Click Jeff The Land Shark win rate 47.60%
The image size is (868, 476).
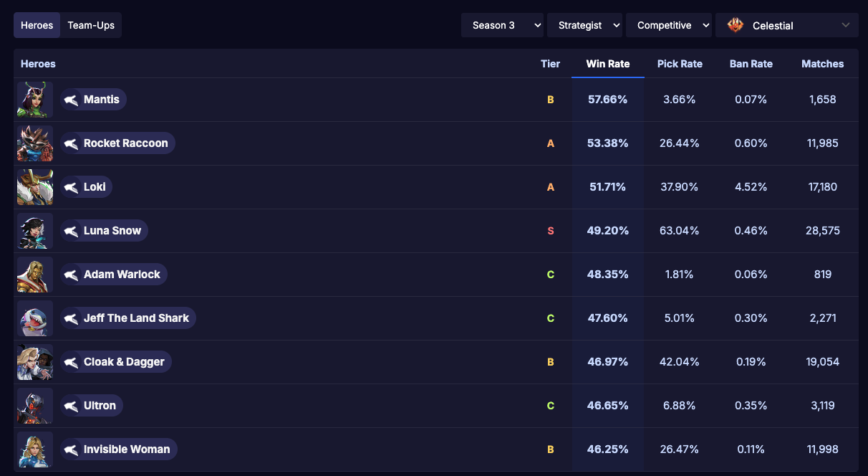tap(608, 318)
